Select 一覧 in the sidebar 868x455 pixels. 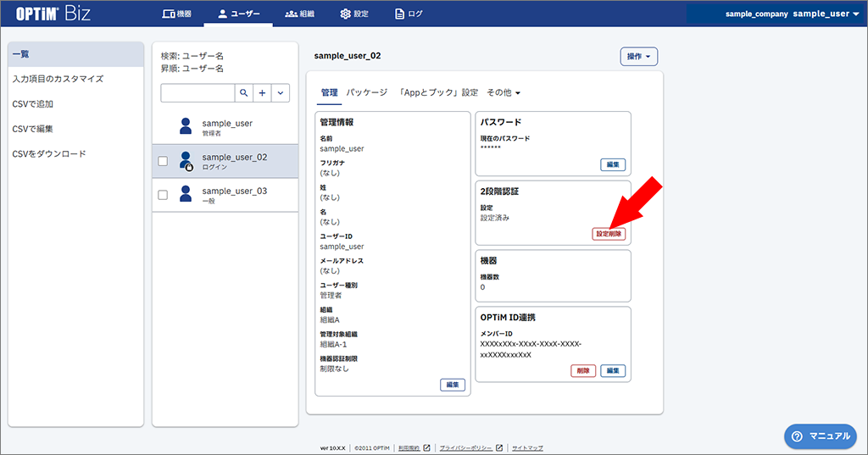coord(75,54)
